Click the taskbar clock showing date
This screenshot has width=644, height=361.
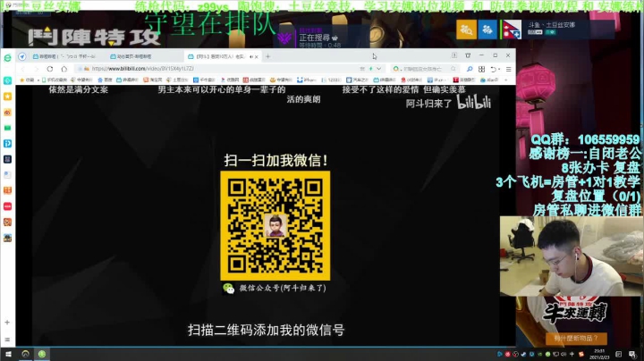tap(599, 354)
